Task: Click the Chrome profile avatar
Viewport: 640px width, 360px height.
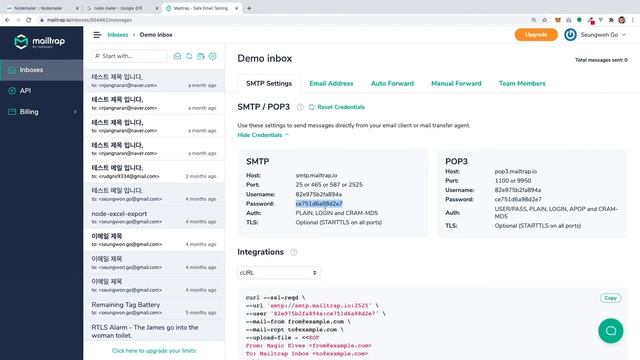Action: click(622, 20)
